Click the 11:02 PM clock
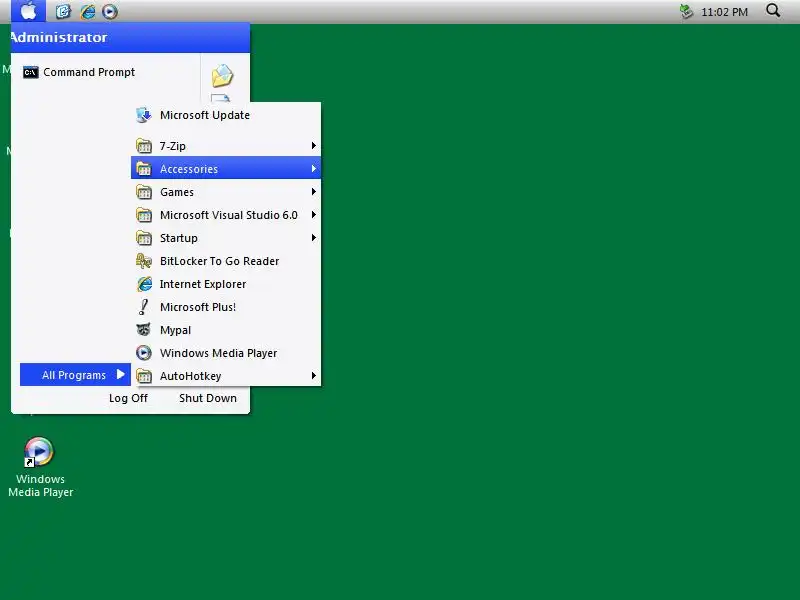 click(x=724, y=12)
